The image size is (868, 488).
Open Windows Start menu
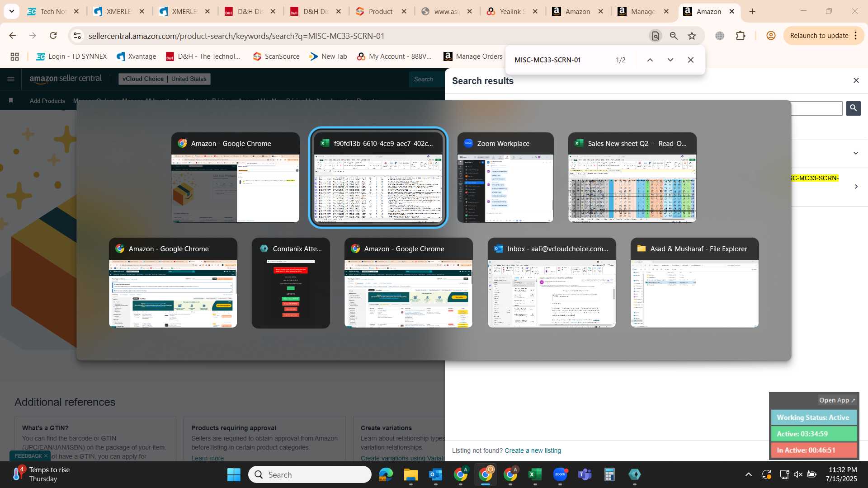coord(234,474)
